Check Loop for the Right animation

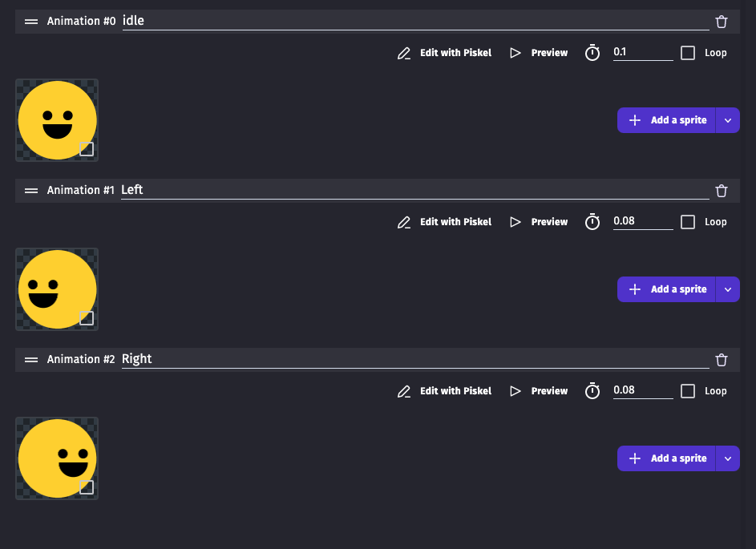(x=688, y=391)
